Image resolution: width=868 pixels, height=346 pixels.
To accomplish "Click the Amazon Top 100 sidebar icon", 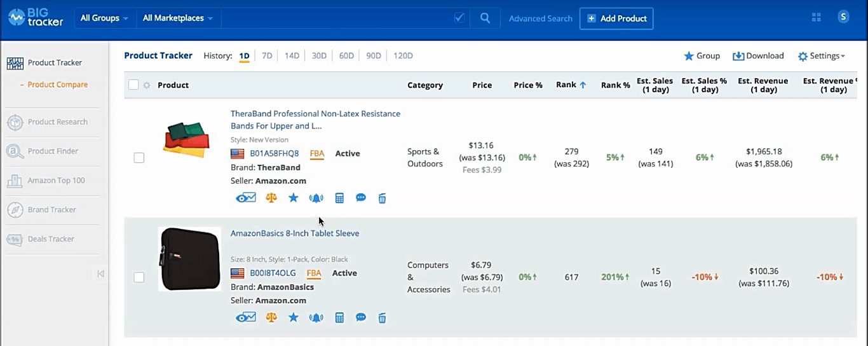I will tap(15, 181).
